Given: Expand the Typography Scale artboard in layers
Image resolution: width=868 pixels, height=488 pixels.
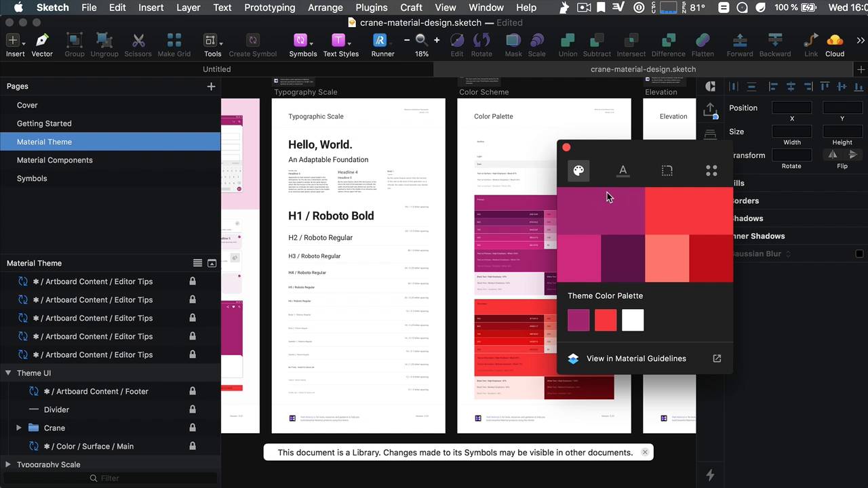Looking at the screenshot, I should [x=8, y=464].
